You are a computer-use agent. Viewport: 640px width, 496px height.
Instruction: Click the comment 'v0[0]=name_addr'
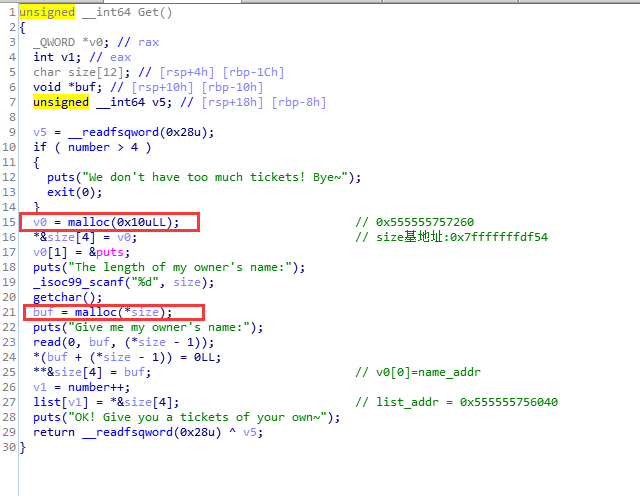428,372
